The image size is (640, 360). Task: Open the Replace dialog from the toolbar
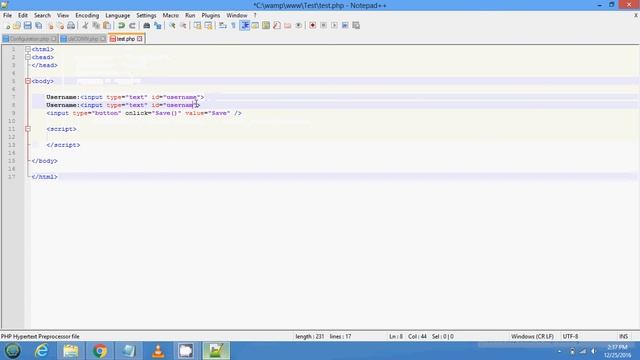point(158,26)
